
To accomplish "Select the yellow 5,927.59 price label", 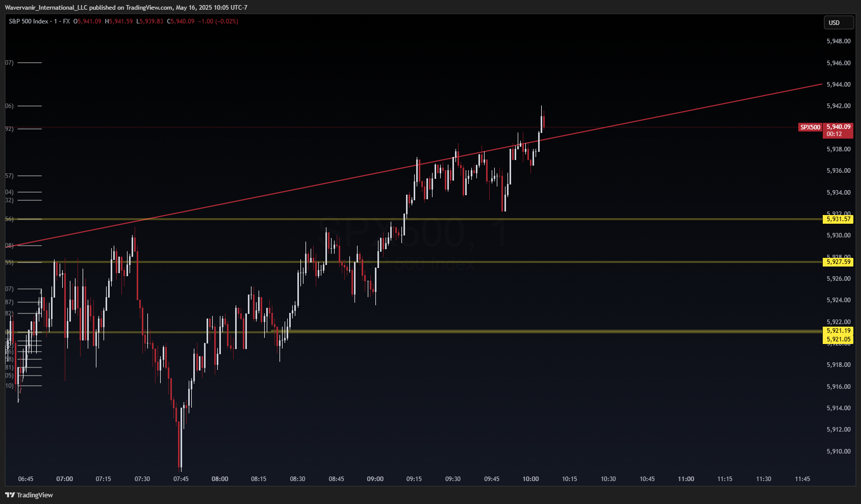I will coord(839,262).
